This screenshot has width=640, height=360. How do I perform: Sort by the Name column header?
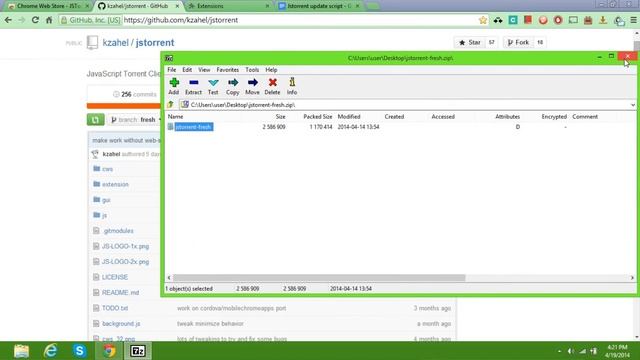(x=176, y=117)
